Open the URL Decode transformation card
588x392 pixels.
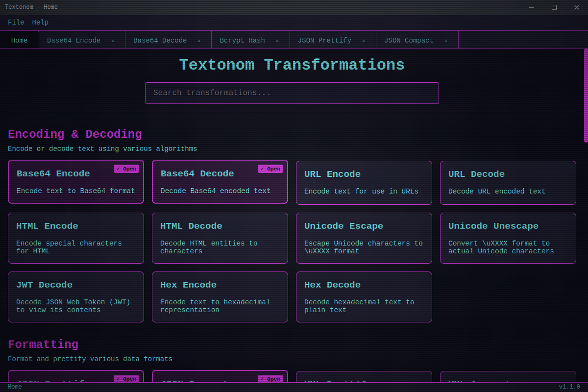pos(508,182)
